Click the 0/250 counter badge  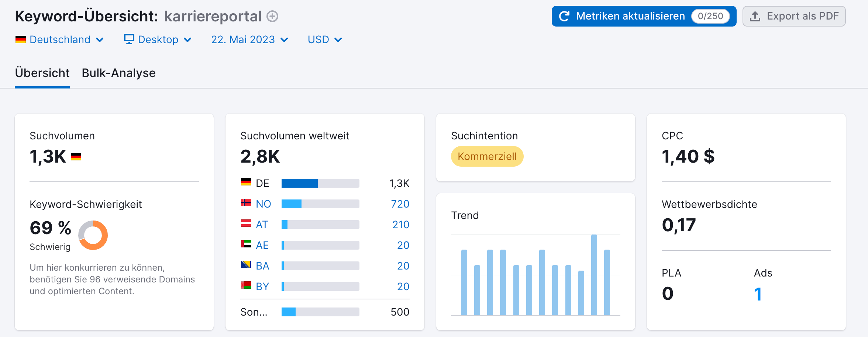click(x=710, y=16)
